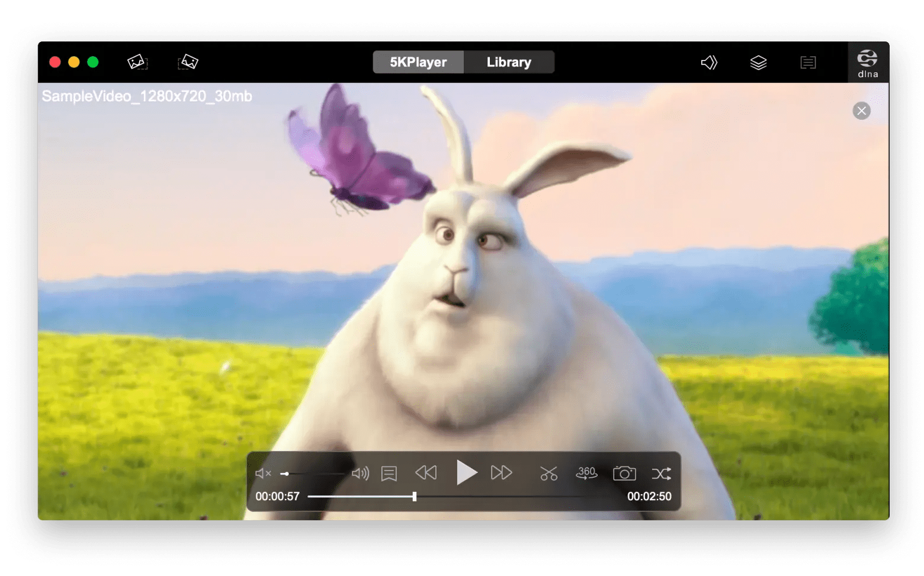Open the DLNA streaming feature

click(x=868, y=62)
